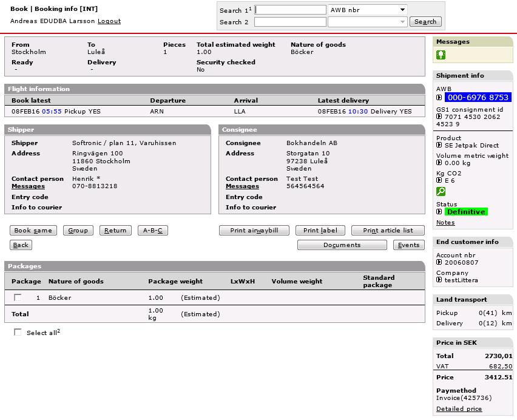Click arrow icon beside volume weight 0.00 kg

click(x=439, y=163)
